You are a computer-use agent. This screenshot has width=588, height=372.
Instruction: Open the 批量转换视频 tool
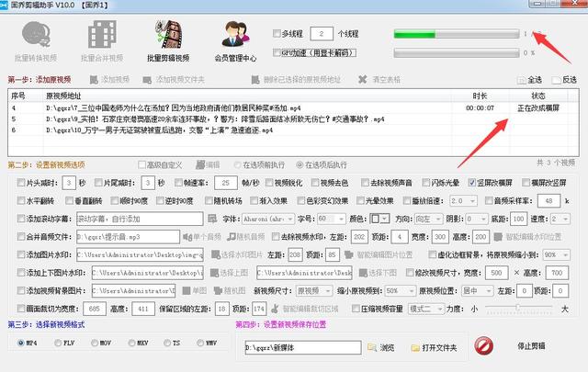[x=36, y=41]
